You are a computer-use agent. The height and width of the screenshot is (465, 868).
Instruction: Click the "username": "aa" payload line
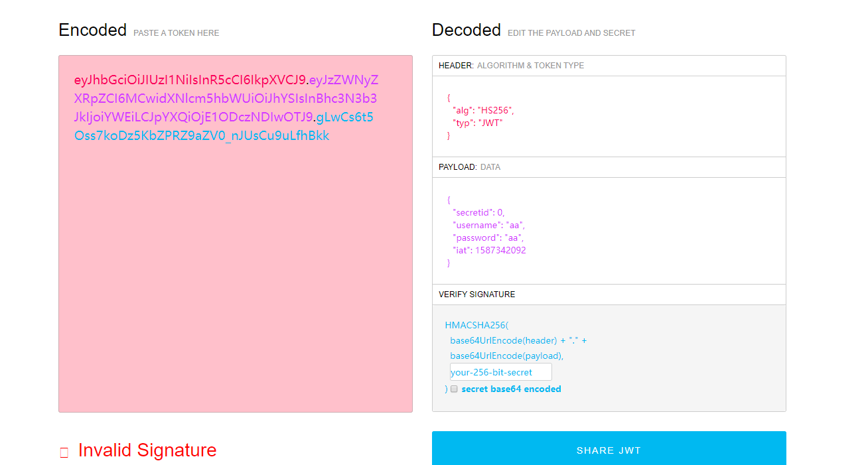[488, 226]
